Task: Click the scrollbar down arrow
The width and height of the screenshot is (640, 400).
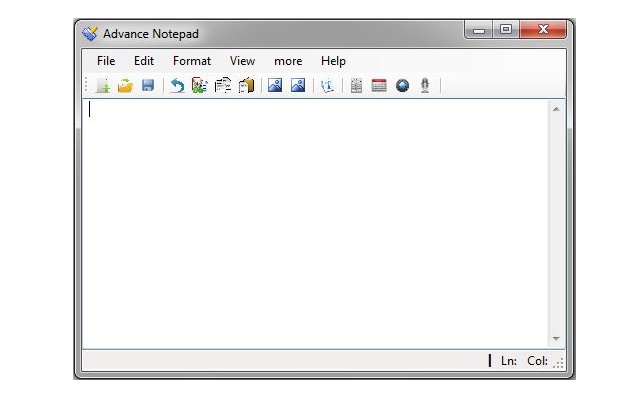Action: 556,339
